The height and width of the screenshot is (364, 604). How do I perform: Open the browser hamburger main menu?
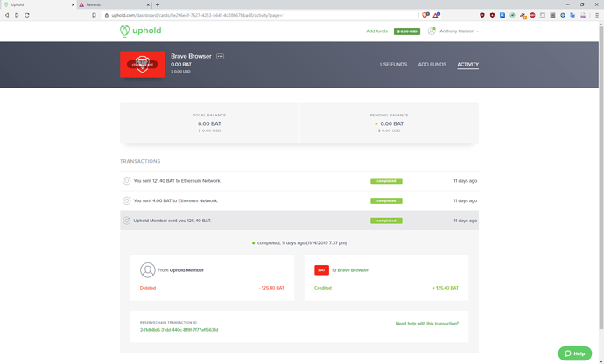pos(597,15)
